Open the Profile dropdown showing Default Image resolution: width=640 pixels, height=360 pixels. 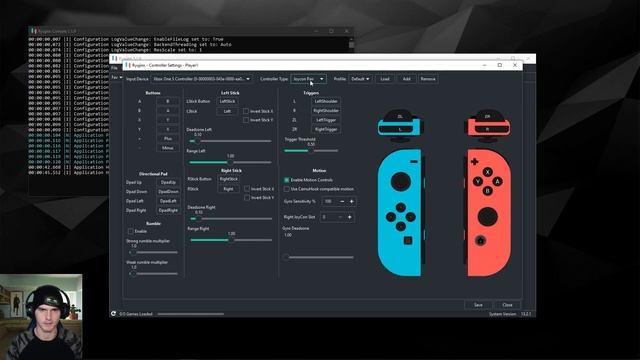coord(360,79)
